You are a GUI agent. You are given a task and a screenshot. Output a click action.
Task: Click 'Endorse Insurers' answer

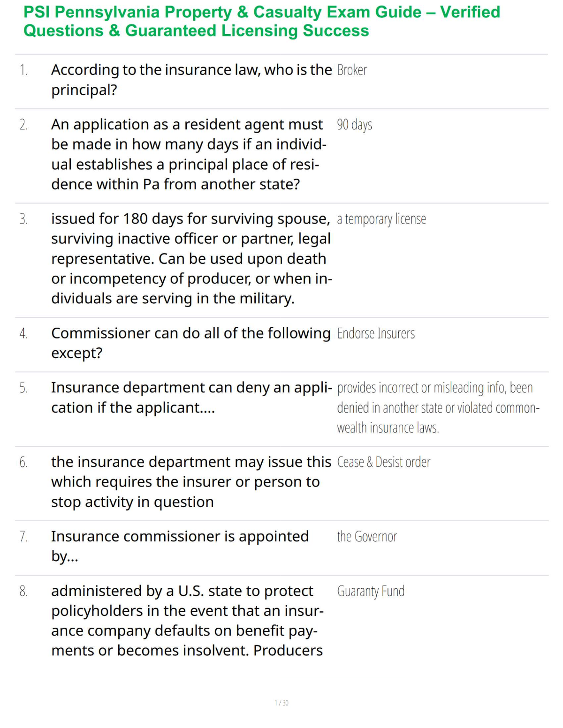pyautogui.click(x=376, y=333)
